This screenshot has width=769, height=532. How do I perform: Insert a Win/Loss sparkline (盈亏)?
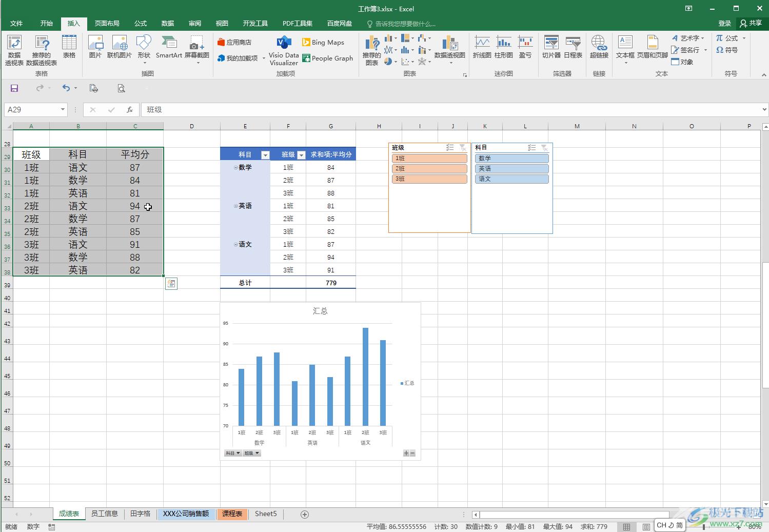pyautogui.click(x=525, y=47)
